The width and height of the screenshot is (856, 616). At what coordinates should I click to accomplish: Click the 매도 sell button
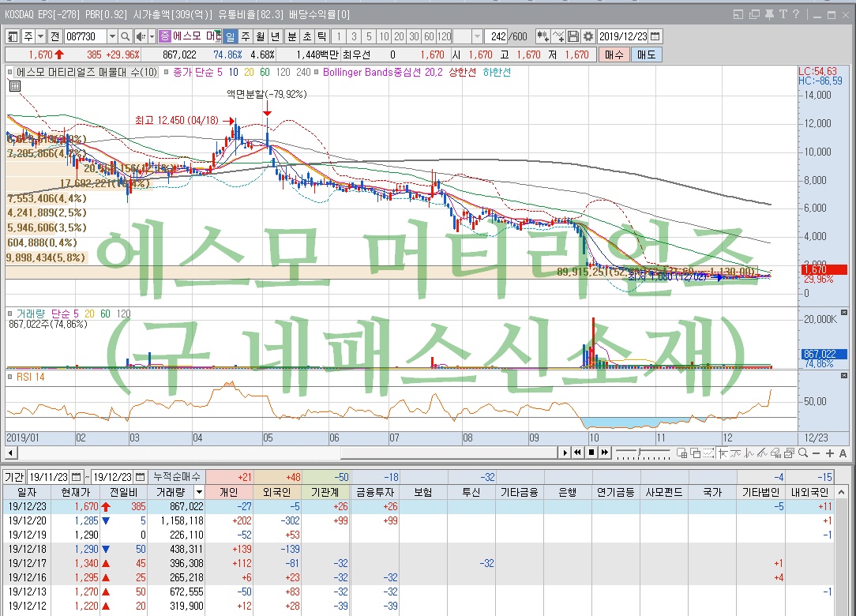pos(647,54)
